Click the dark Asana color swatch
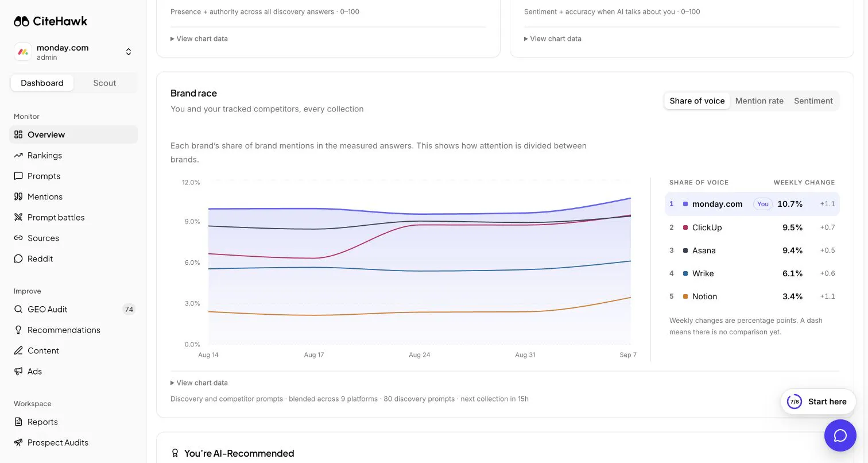The image size is (868, 463). tap(685, 250)
